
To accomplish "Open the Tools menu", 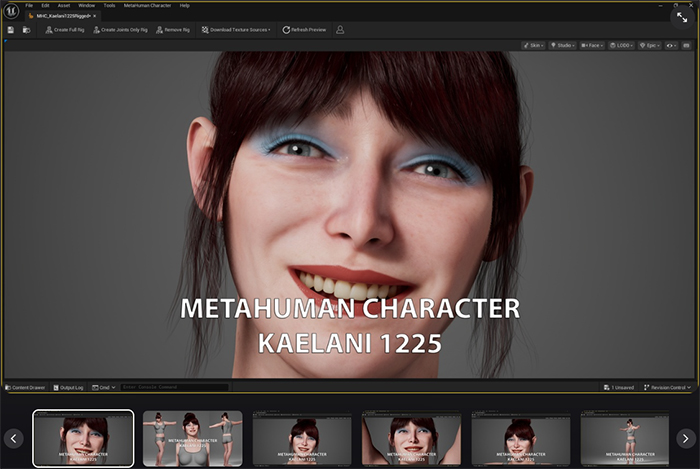I will coord(109,5).
